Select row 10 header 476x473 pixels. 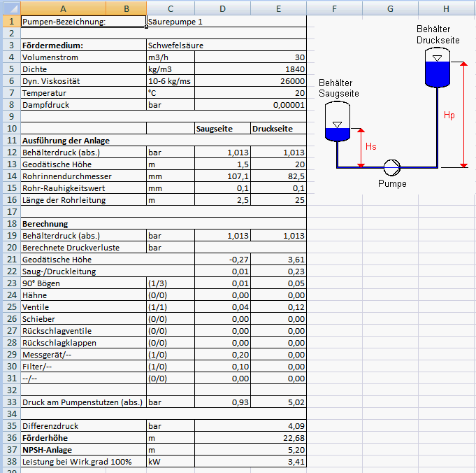[x=10, y=129]
